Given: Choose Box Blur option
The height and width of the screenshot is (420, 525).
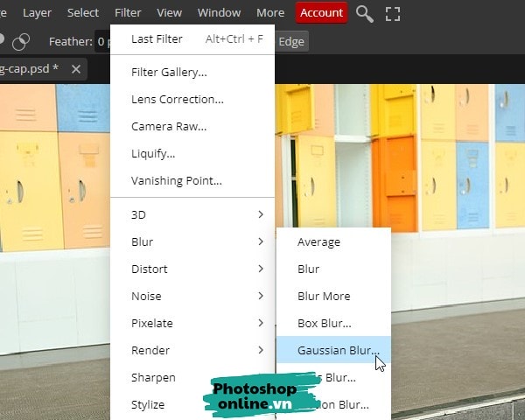Looking at the screenshot, I should [324, 323].
